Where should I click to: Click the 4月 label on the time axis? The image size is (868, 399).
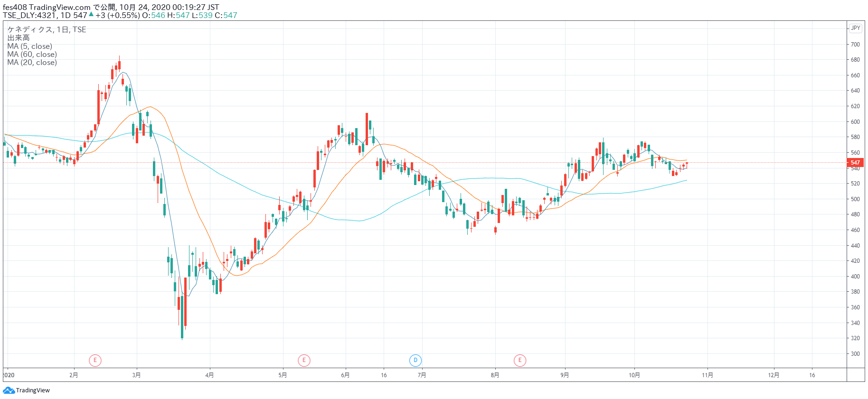pyautogui.click(x=209, y=375)
